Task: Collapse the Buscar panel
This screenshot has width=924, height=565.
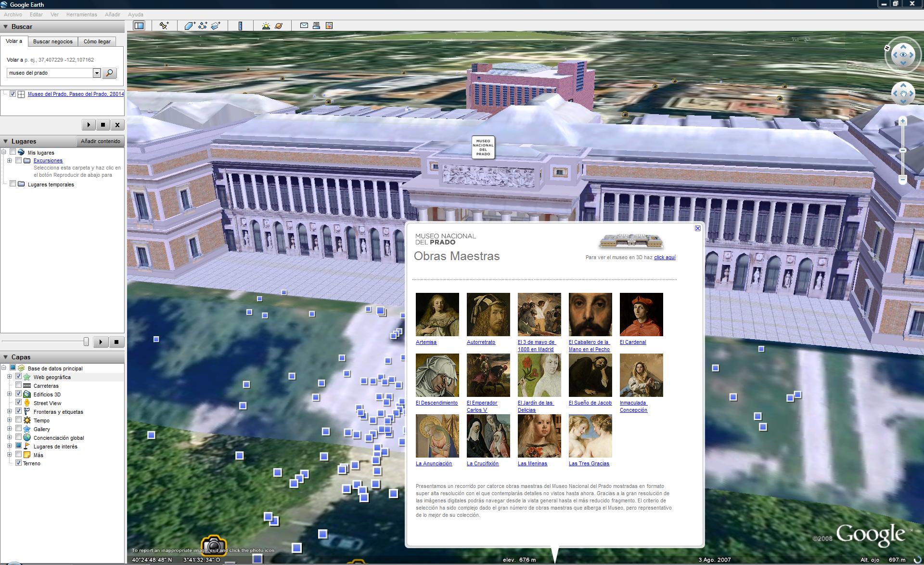Action: tap(6, 27)
